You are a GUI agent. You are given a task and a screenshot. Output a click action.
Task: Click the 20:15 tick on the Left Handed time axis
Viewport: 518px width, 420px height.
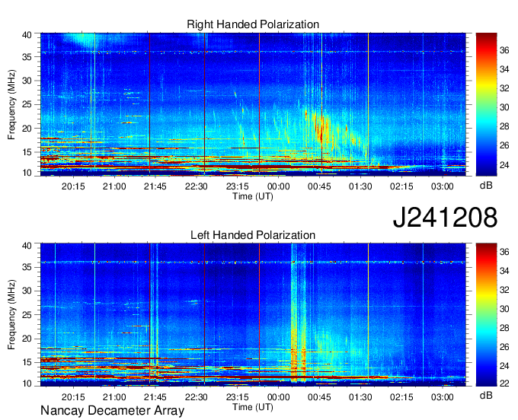tap(73, 397)
